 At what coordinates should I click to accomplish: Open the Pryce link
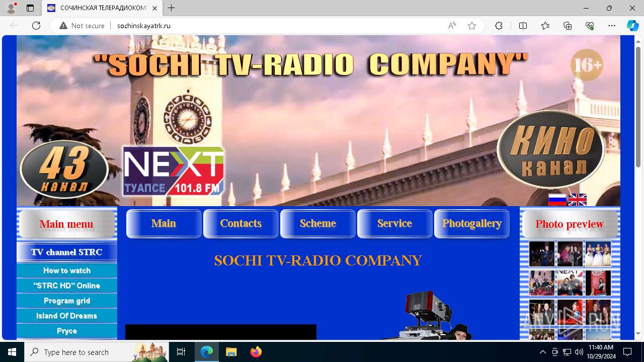point(67,331)
